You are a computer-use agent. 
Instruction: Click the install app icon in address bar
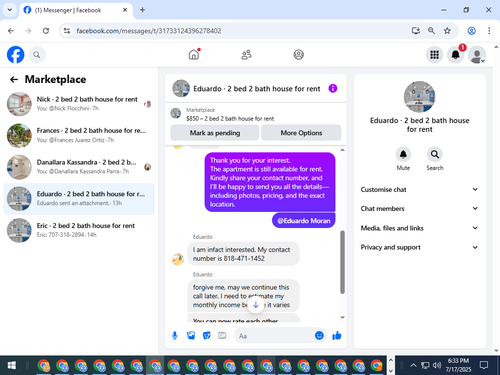pos(415,31)
